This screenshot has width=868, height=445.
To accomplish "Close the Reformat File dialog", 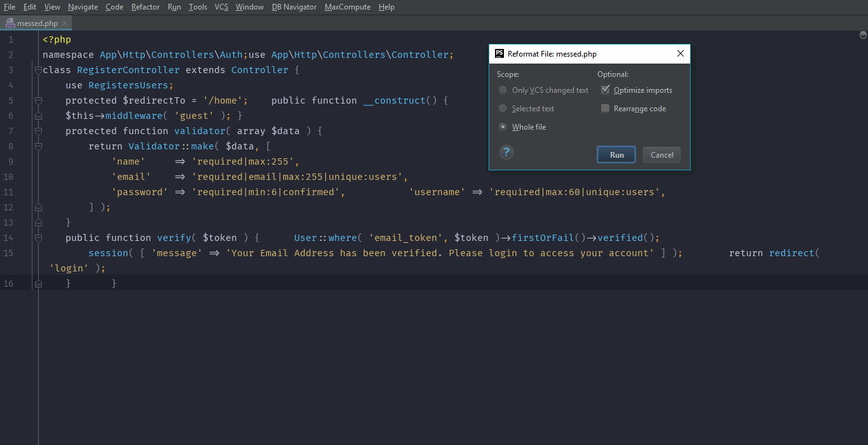I will [681, 54].
